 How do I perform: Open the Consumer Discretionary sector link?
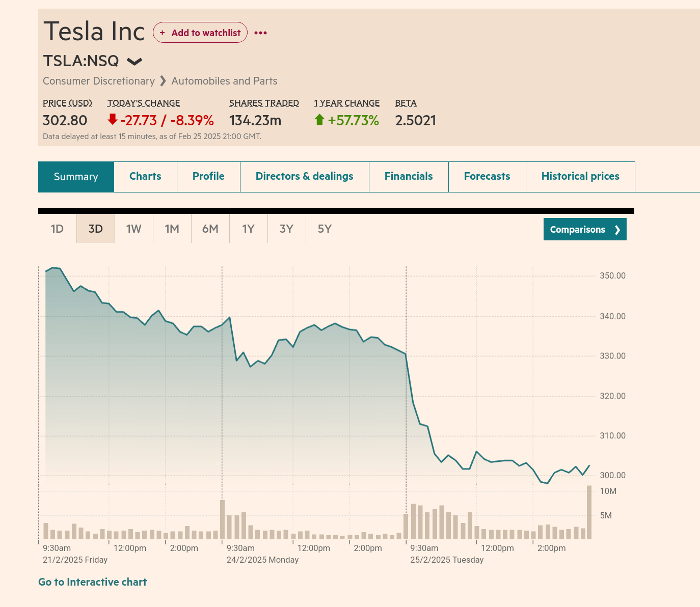[x=99, y=81]
